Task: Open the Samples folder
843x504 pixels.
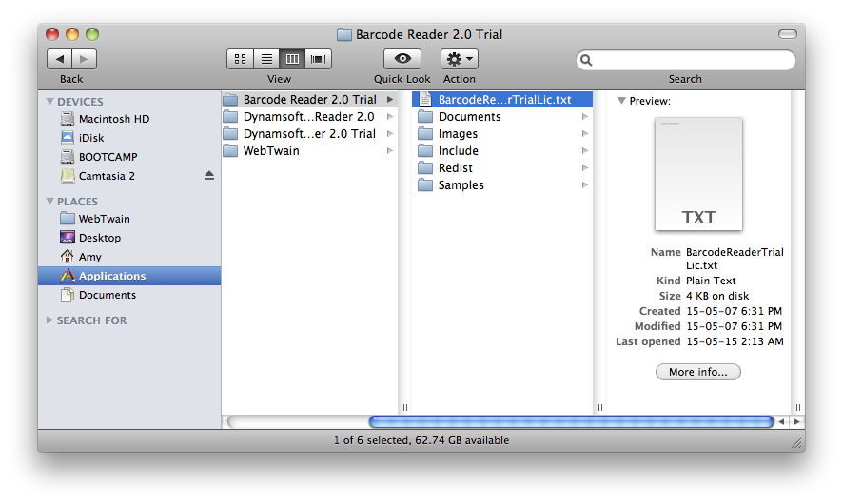Action: [502, 185]
